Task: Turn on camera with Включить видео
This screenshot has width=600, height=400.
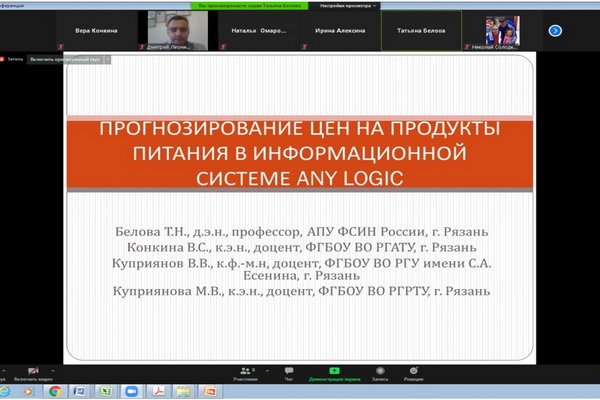Action: (x=33, y=374)
